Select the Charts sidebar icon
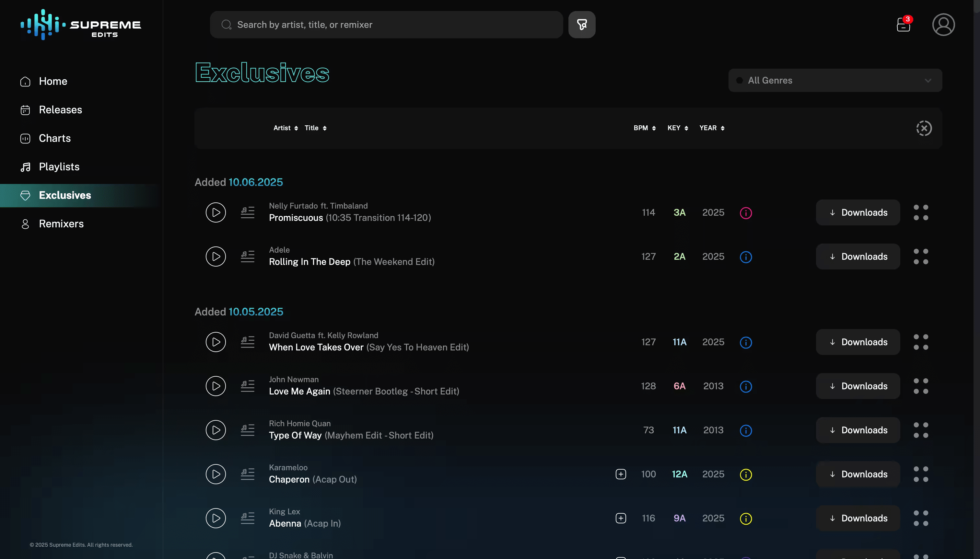This screenshot has height=559, width=980. [25, 139]
